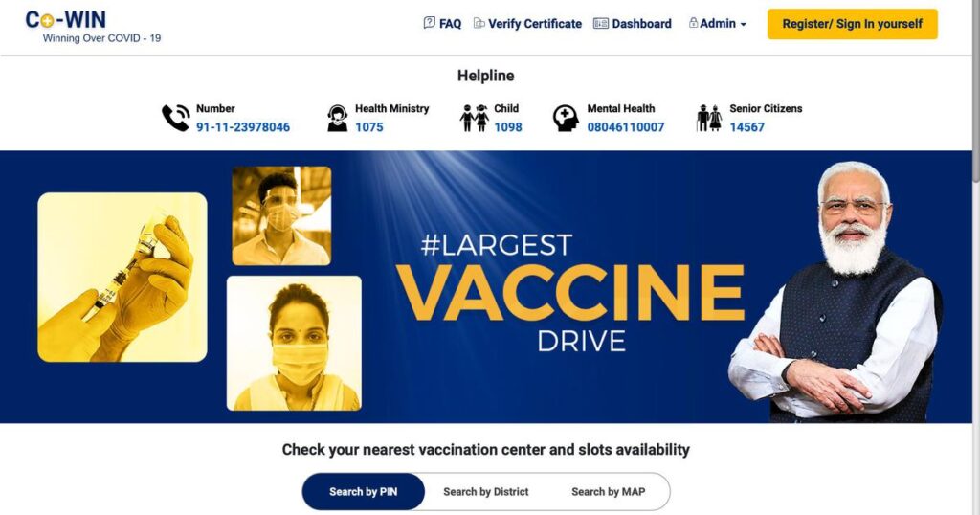Select the Search by PIN tab
This screenshot has height=515, width=980.
point(363,492)
